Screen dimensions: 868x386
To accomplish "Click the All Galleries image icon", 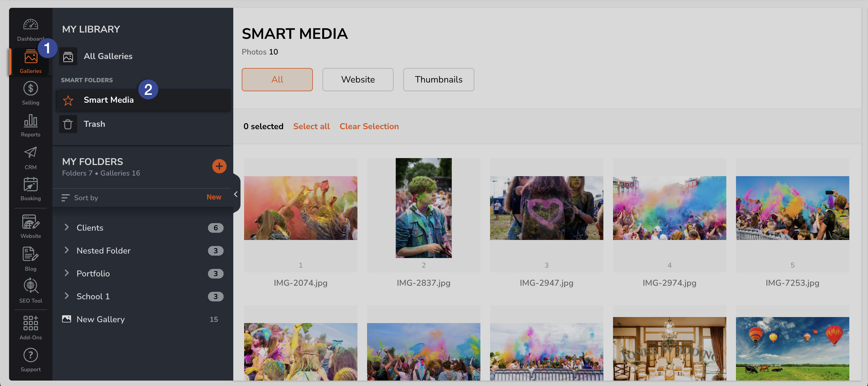I will pos(68,57).
